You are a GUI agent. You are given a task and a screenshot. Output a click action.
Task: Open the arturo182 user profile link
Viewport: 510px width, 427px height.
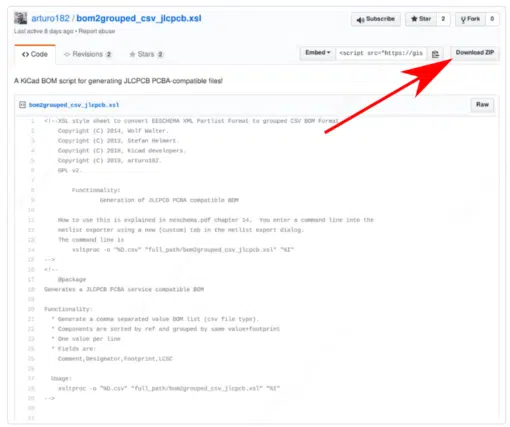coord(50,18)
